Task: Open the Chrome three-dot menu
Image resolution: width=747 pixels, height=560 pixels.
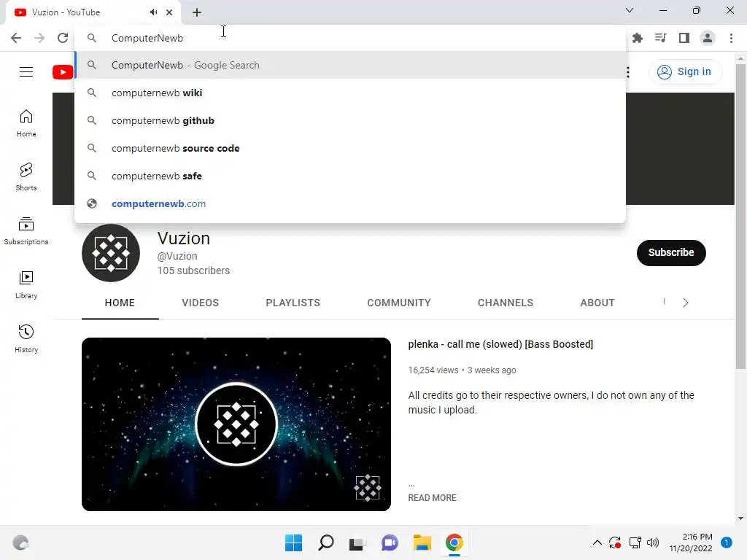Action: [731, 38]
